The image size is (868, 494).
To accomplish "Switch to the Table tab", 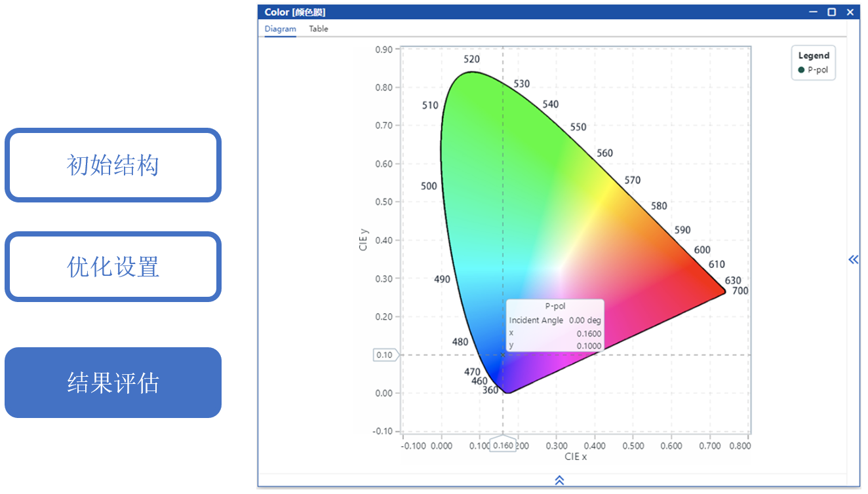I will pyautogui.click(x=319, y=29).
